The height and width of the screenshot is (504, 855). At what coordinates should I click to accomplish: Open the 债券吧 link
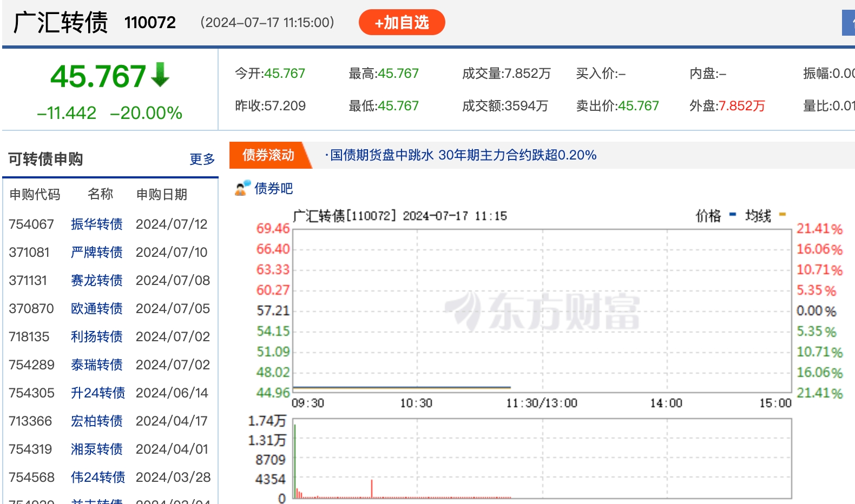click(x=273, y=188)
